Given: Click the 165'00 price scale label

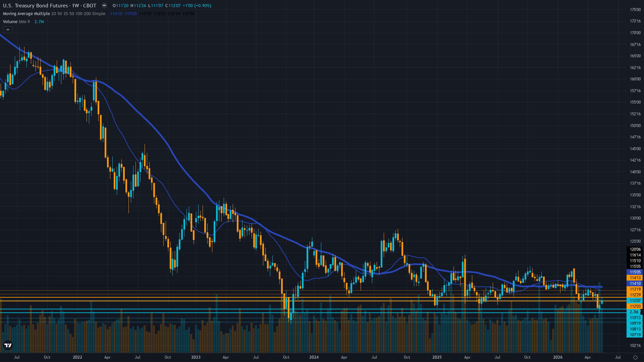Looking at the screenshot, I should click(635, 56).
